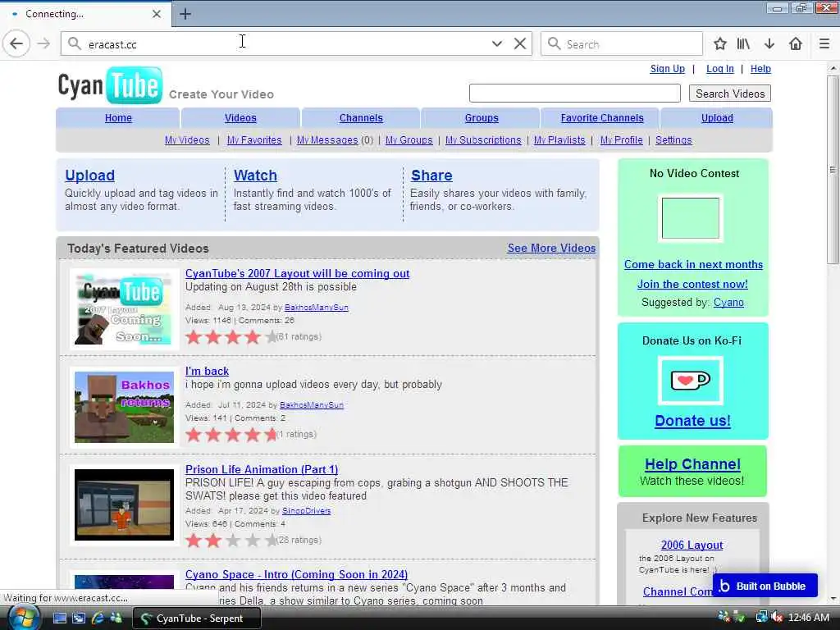This screenshot has height=630, width=840.
Task: Open My Videos in the submenu
Action: pyautogui.click(x=187, y=139)
